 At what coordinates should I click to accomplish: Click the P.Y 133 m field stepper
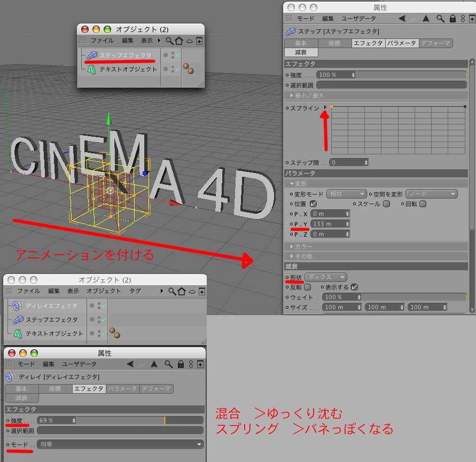pos(348,224)
